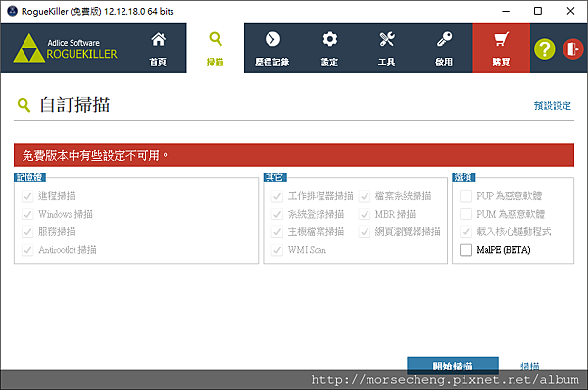Click the RogueKiller app icon in title bar
The height and width of the screenshot is (390, 588).
click(12, 11)
